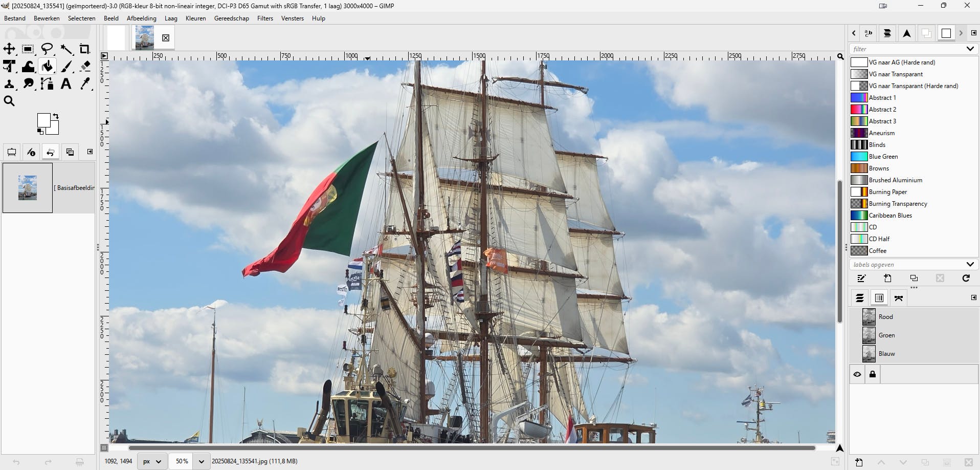Open the Filters menu
The width and height of the screenshot is (980, 470).
pyautogui.click(x=265, y=18)
